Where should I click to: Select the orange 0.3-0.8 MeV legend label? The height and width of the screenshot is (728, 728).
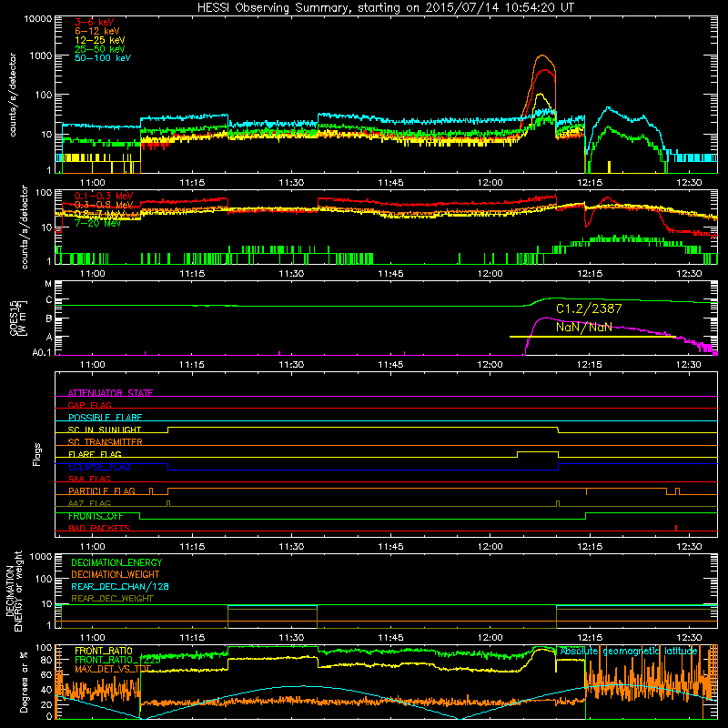click(104, 205)
